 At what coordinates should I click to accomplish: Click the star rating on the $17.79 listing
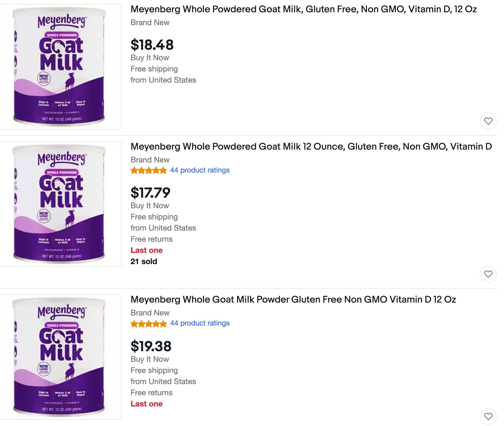click(148, 171)
